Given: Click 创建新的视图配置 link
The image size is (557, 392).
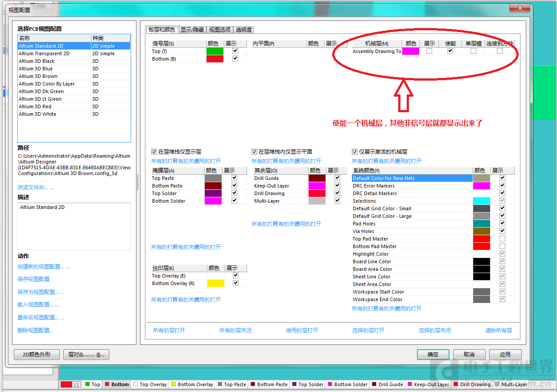Looking at the screenshot, I should (44, 267).
